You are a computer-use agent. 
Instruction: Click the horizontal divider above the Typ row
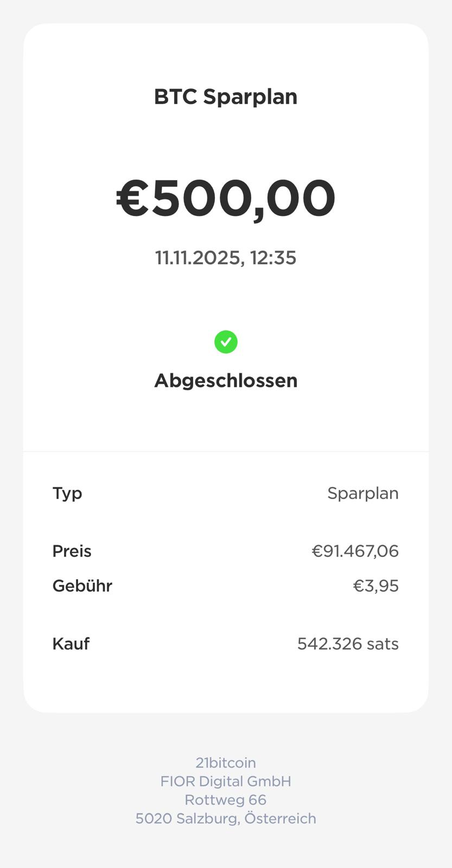click(x=226, y=451)
